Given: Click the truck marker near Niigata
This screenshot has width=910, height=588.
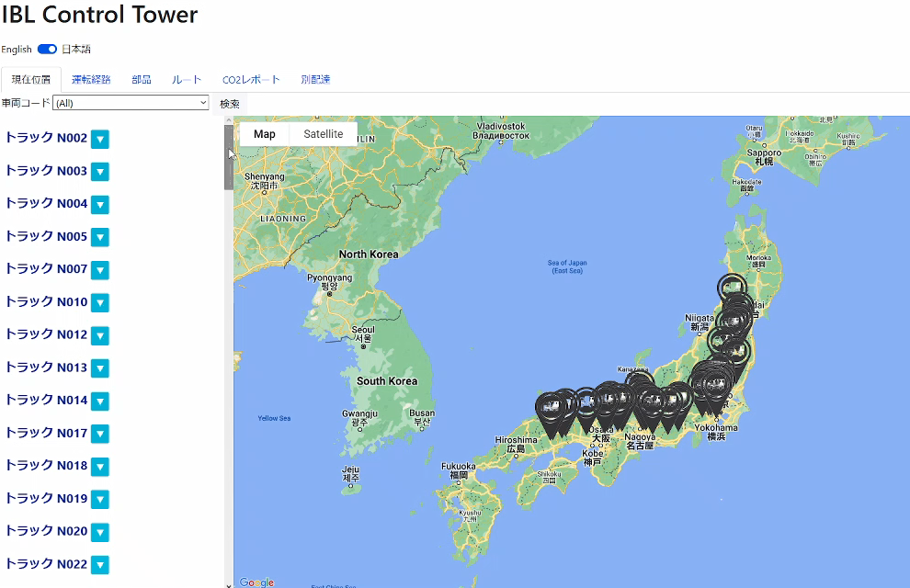Looking at the screenshot, I should point(723,343).
